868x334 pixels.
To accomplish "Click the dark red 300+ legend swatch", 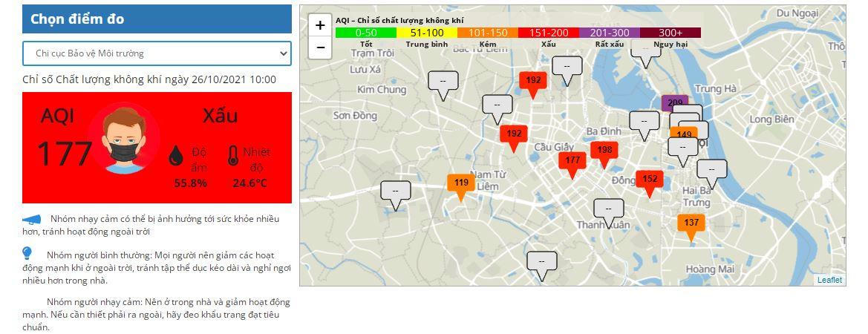I will pyautogui.click(x=670, y=33).
